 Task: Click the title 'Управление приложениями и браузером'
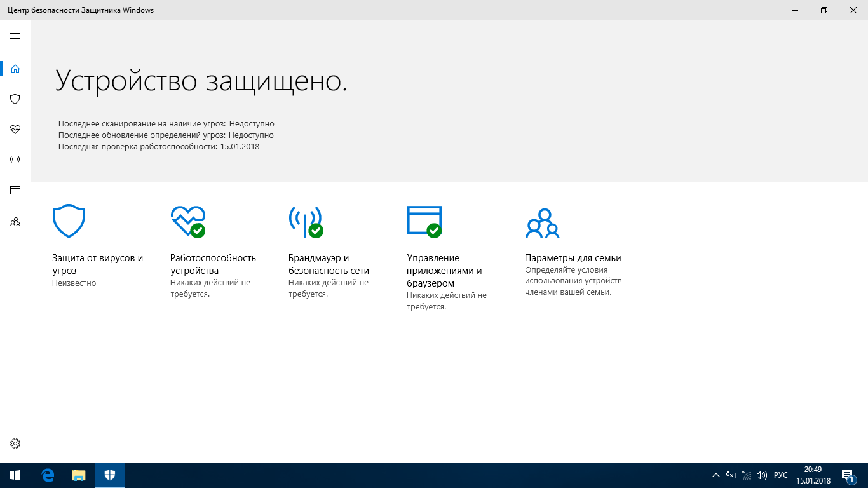tap(444, 271)
